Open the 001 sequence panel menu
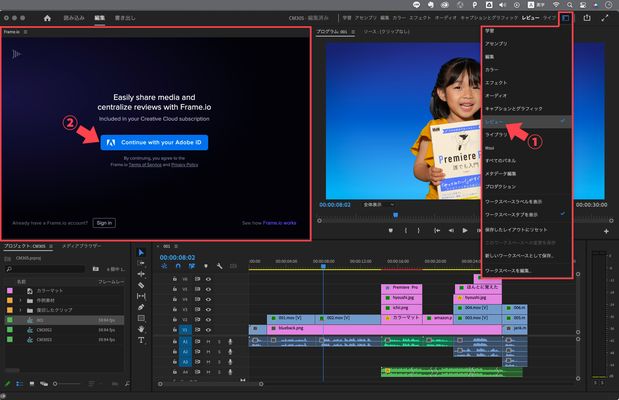The height and width of the screenshot is (400, 619). click(x=176, y=246)
